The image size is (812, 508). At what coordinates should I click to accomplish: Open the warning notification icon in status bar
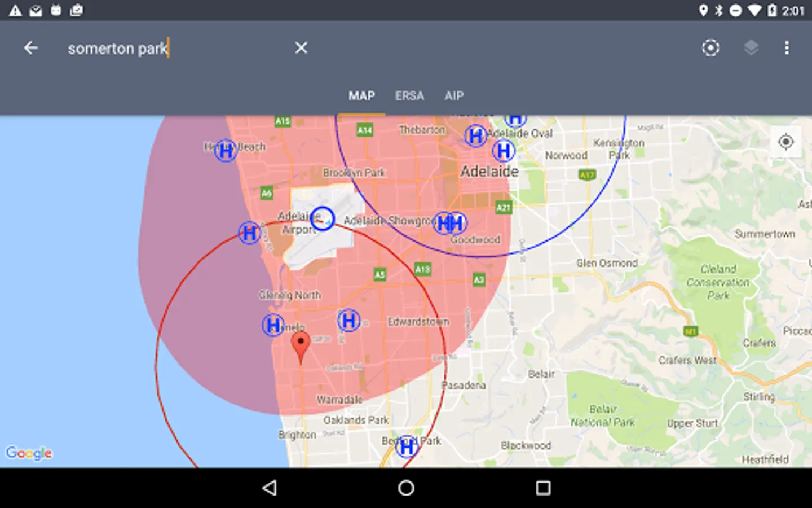[15, 10]
